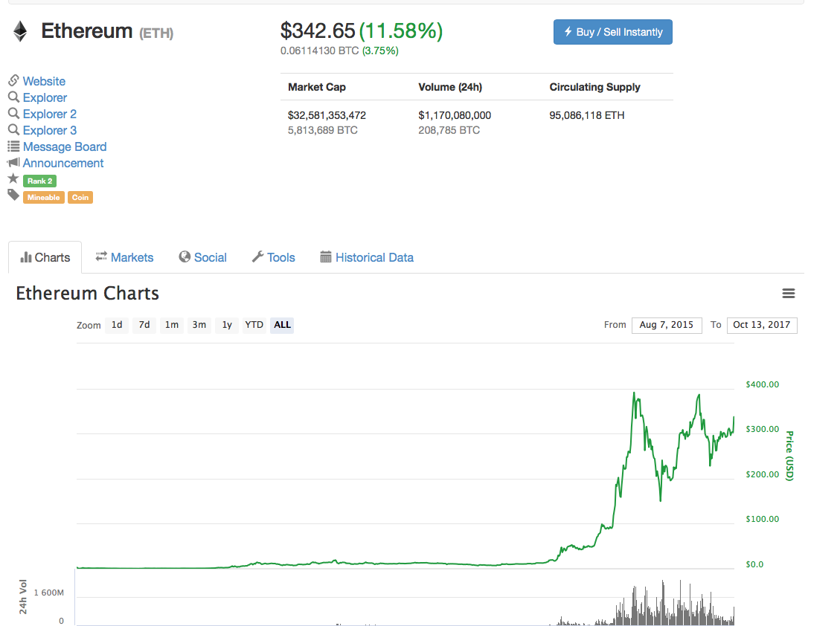Image resolution: width=840 pixels, height=626 pixels.
Task: Click the list icon beside Message Board
Action: click(x=13, y=146)
